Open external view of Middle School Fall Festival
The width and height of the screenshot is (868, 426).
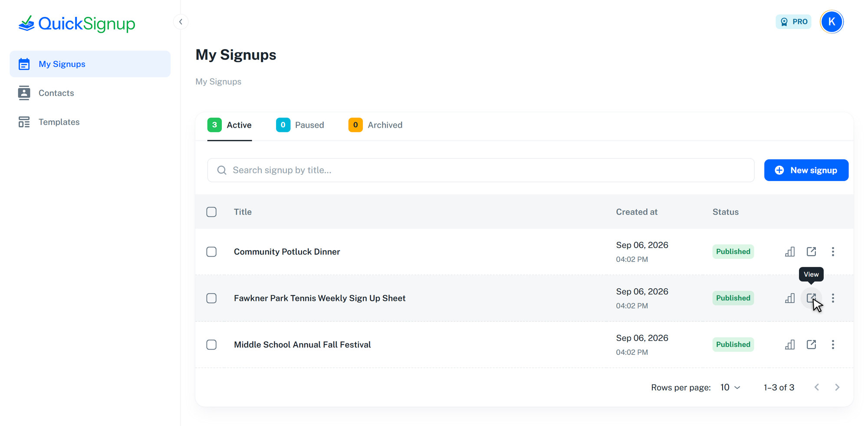click(x=811, y=345)
